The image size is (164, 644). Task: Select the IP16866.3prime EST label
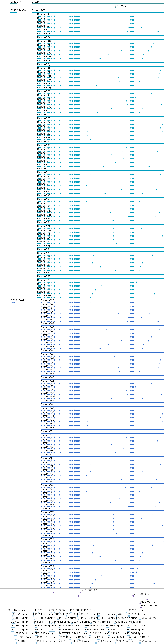click(x=136, y=633)
